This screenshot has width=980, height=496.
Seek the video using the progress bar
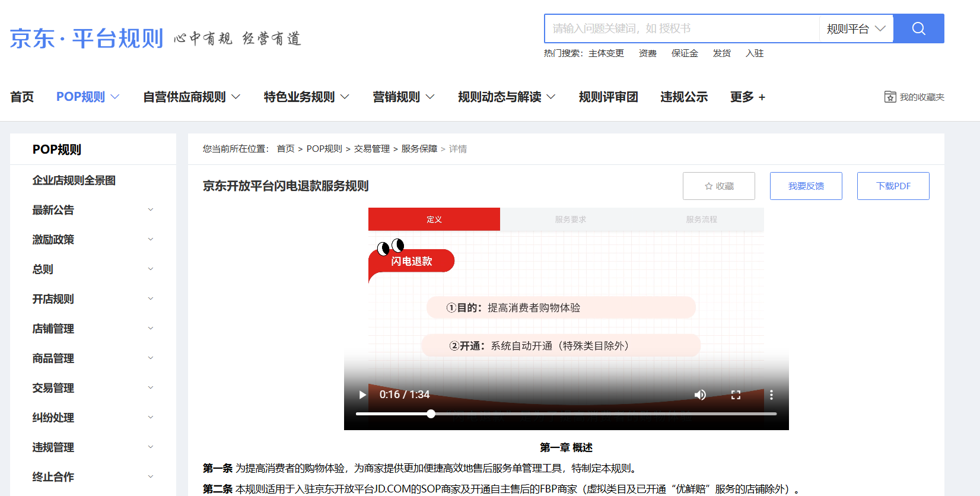pos(567,414)
